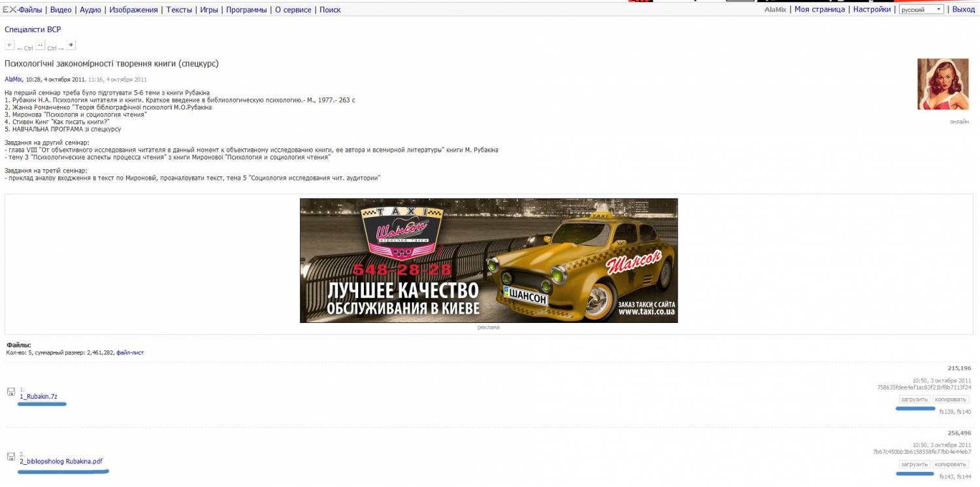Open the Тексты section
Screen dimensions: 980x487
(179, 10)
